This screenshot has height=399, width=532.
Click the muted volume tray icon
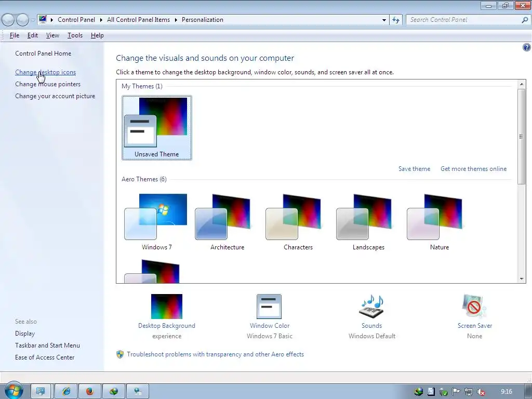(x=481, y=392)
